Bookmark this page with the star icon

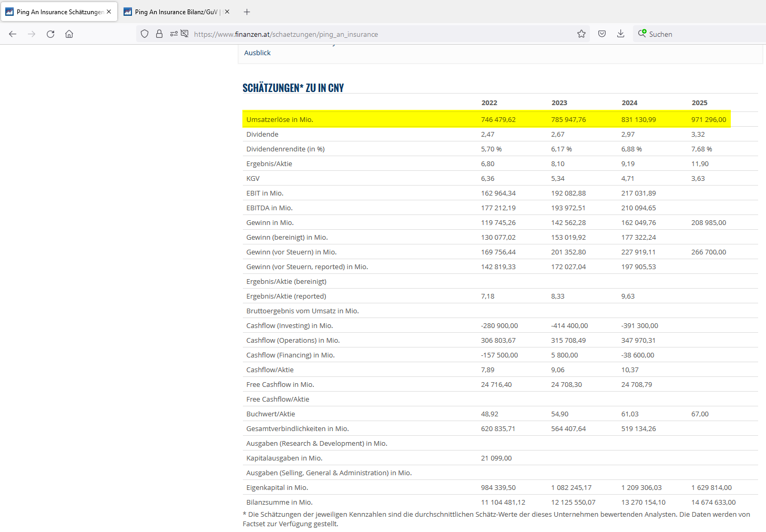click(x=581, y=34)
